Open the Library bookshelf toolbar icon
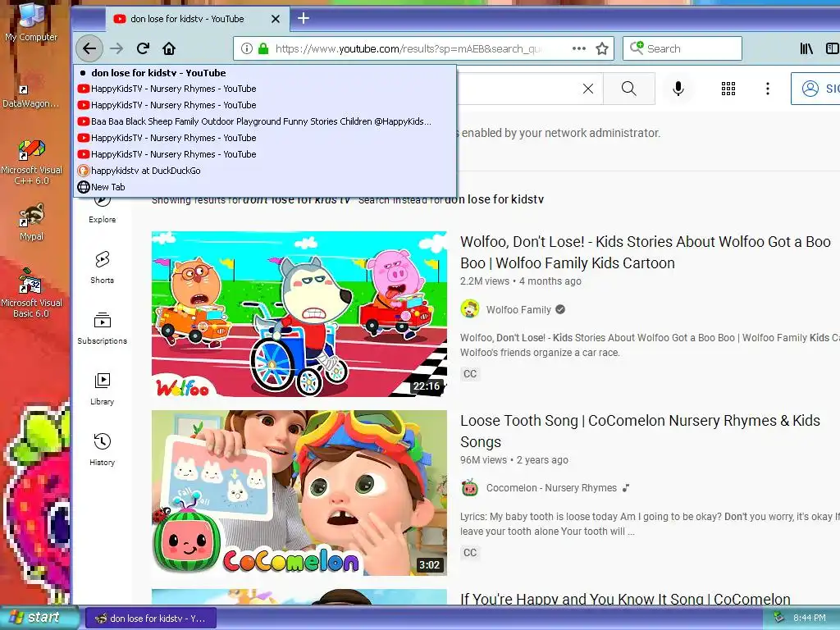Screen dimensions: 840x630 tap(806, 48)
